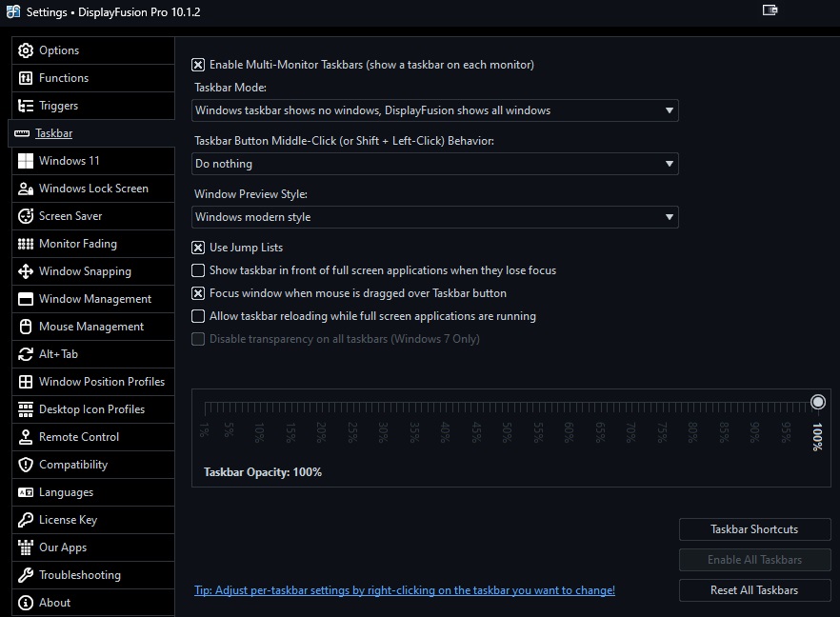Viewport: 840px width, 617px height.
Task: Click the Taskbar Opacity slider handle
Action: (818, 402)
